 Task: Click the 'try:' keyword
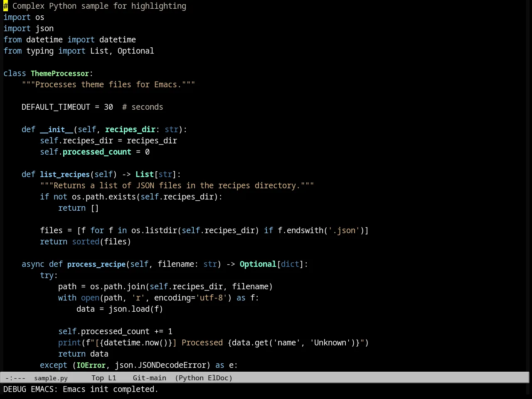[x=49, y=275]
